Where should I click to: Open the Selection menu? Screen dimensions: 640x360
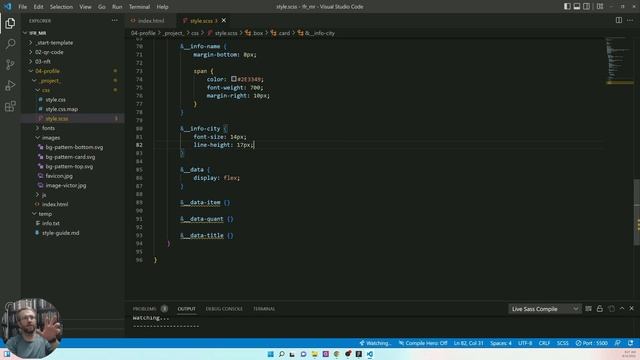61,7
